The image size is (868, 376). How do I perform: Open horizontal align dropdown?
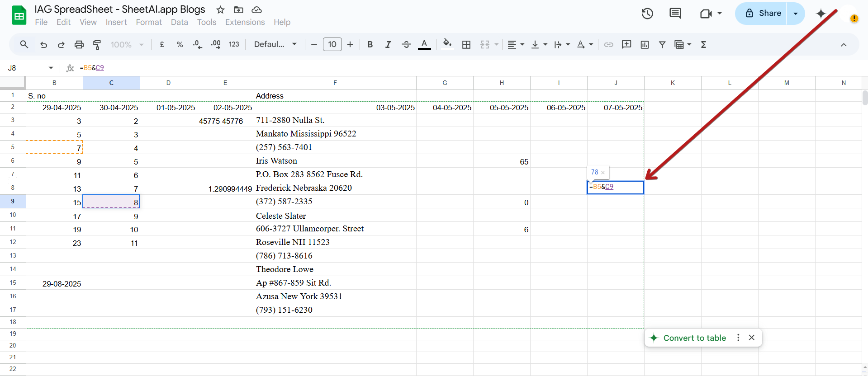516,44
